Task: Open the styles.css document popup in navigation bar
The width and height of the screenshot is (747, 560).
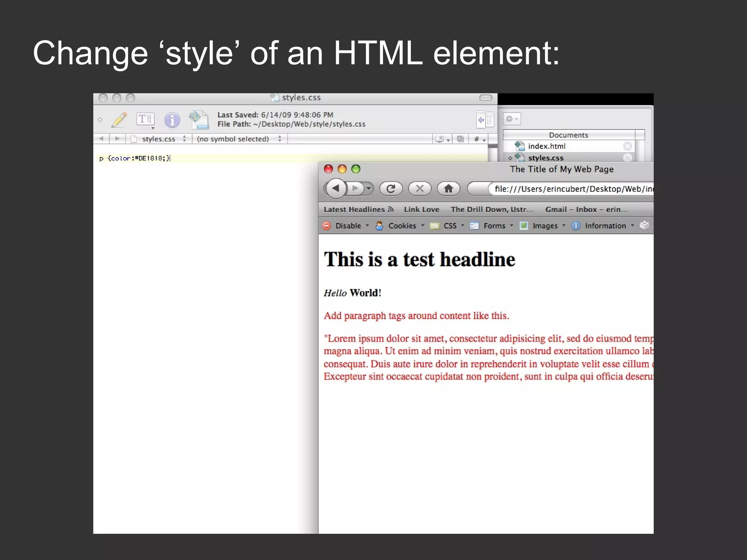Action: [159, 139]
